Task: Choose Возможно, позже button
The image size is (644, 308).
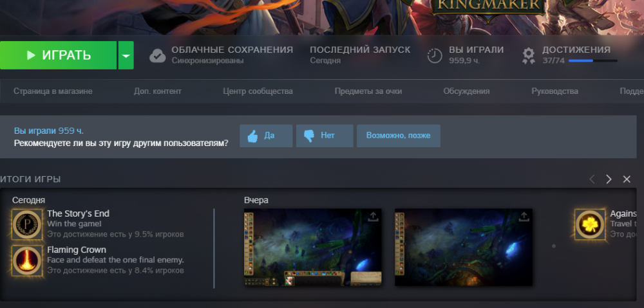Action: [x=399, y=136]
